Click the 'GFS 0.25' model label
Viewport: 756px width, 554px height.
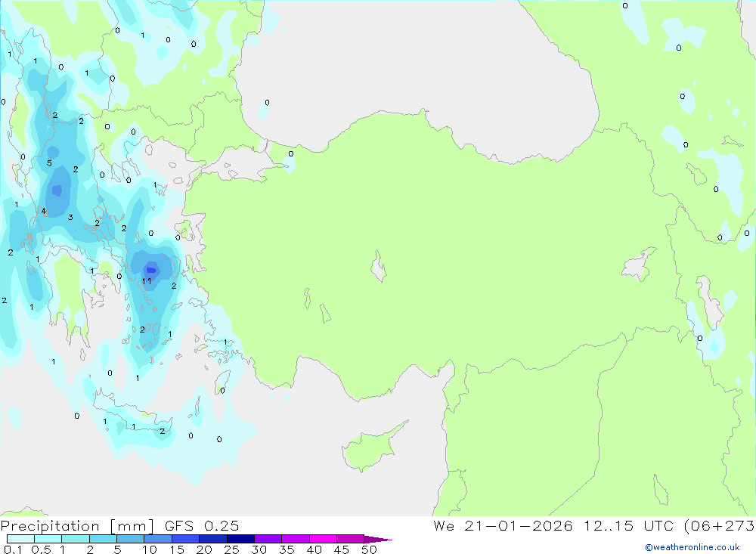click(202, 526)
